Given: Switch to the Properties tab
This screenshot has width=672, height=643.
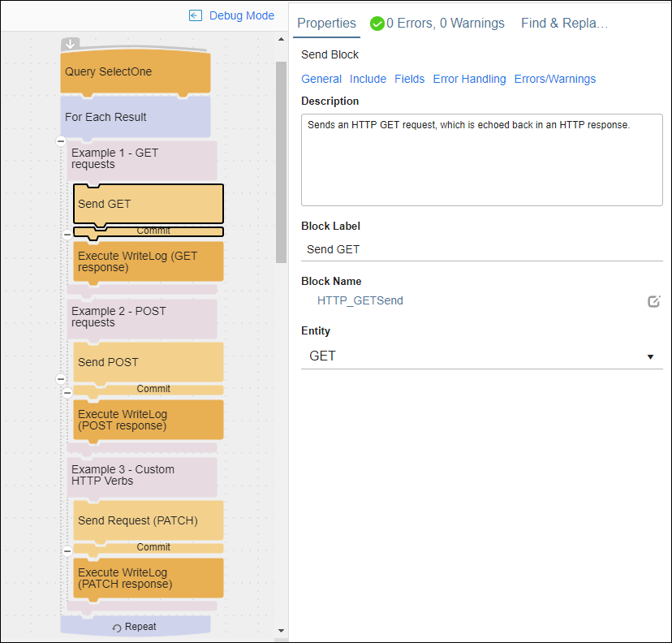Looking at the screenshot, I should click(326, 24).
